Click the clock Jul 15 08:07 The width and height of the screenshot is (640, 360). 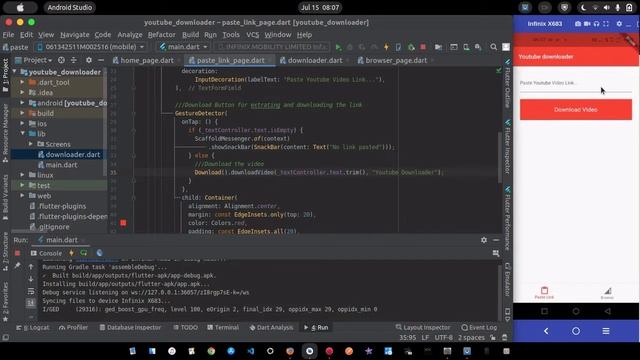[x=320, y=8]
